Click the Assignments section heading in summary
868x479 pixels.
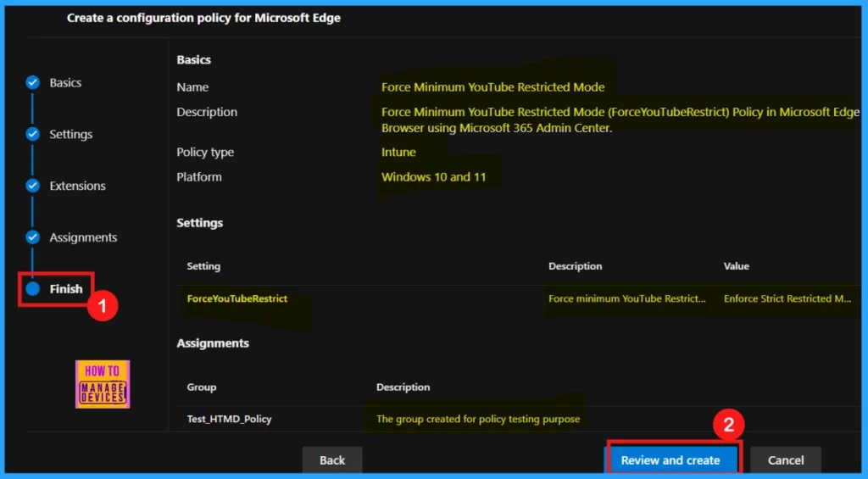(x=213, y=343)
